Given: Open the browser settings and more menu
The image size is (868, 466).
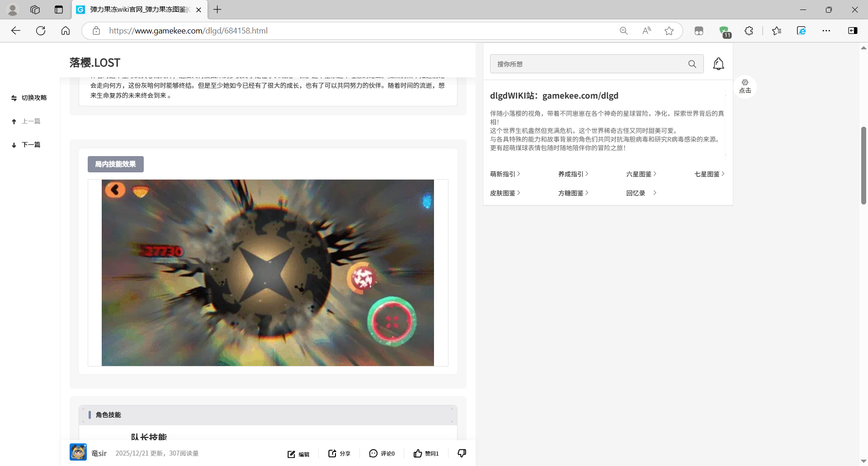Looking at the screenshot, I should tap(826, 31).
